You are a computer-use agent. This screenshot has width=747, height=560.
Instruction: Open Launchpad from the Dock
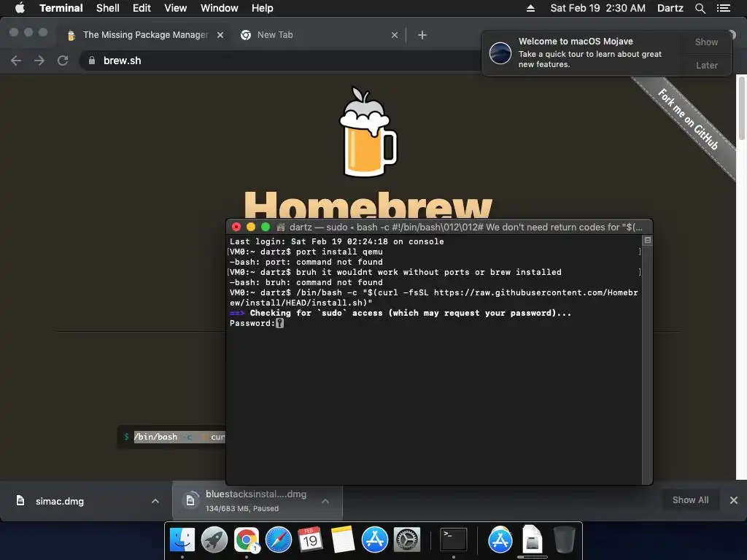214,540
